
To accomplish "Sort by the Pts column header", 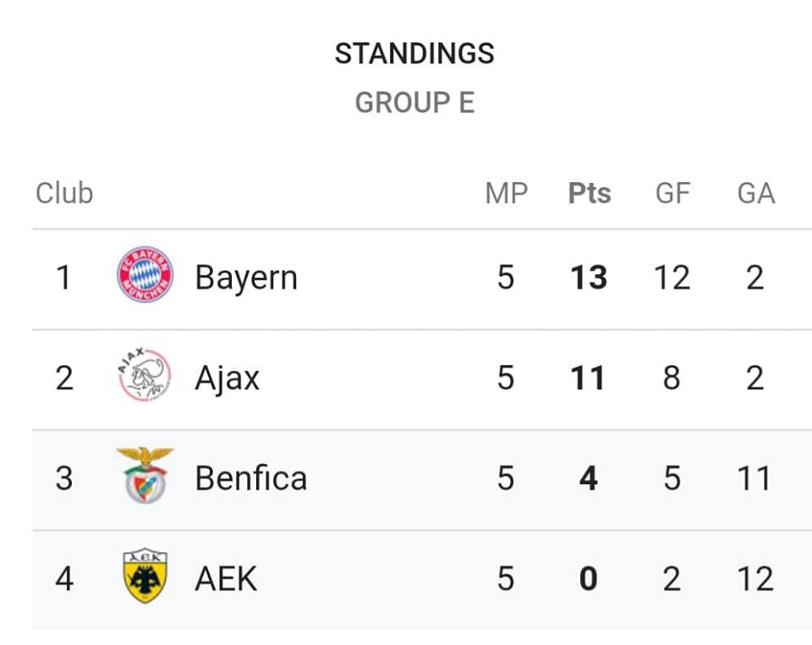I will 590,194.
